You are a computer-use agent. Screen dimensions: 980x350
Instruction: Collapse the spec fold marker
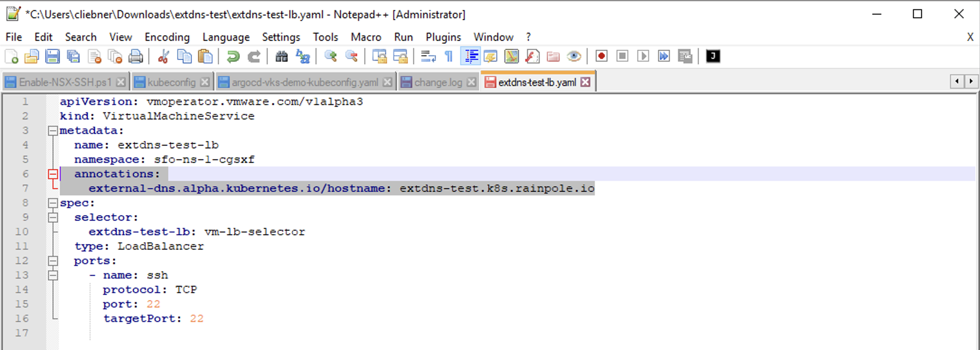(x=53, y=203)
